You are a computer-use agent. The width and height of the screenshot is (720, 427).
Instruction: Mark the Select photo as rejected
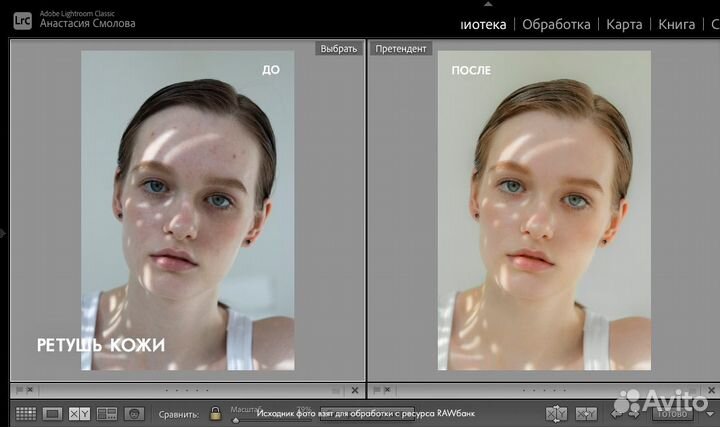point(30,390)
